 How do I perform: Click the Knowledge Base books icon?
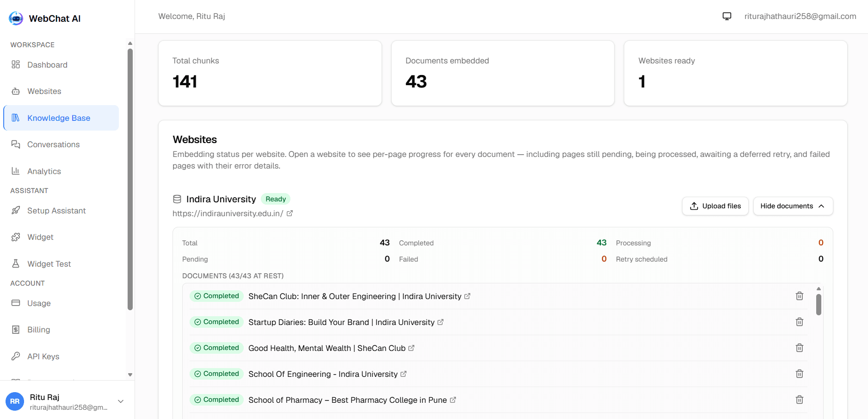pyautogui.click(x=16, y=118)
